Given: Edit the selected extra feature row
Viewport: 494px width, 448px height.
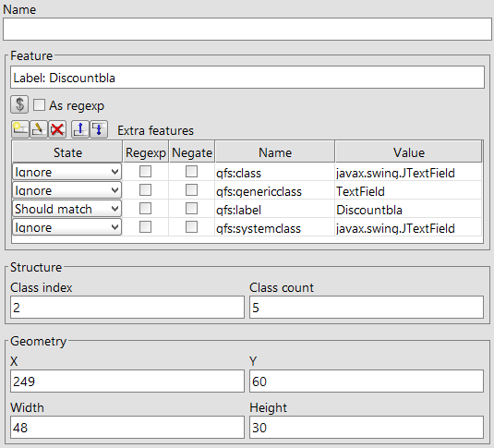Looking at the screenshot, I should point(39,129).
